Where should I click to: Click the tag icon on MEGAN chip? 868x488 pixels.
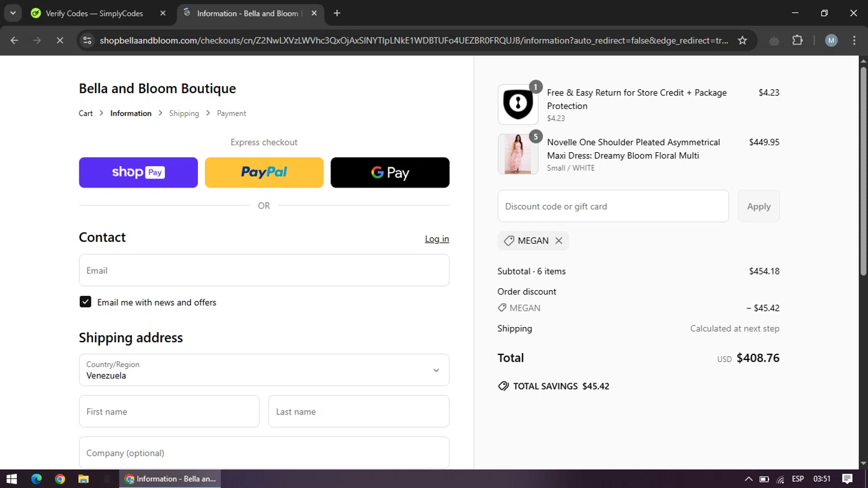coord(509,241)
